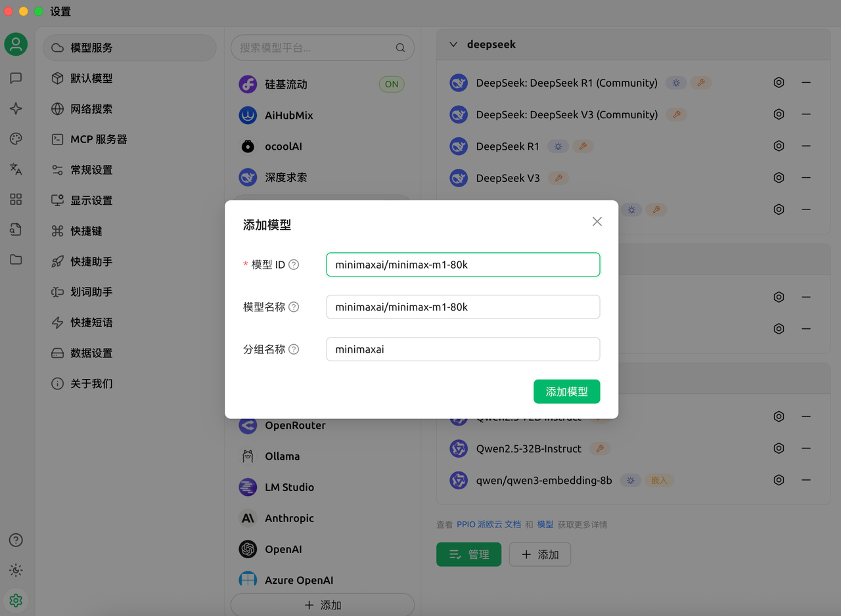Click help icon next to 模型名称
The image size is (841, 616).
[x=294, y=307]
